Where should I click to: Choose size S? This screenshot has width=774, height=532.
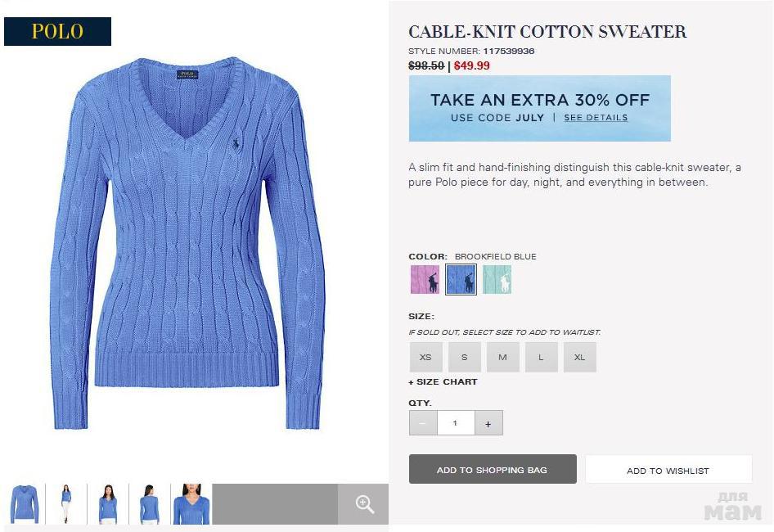[x=464, y=358]
